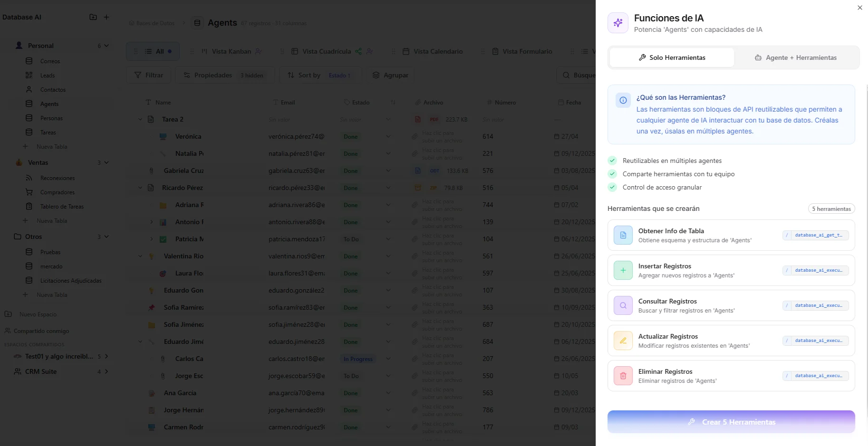Click the ODT file 133.6 KB
This screenshot has width=868, height=446.
tap(442, 171)
